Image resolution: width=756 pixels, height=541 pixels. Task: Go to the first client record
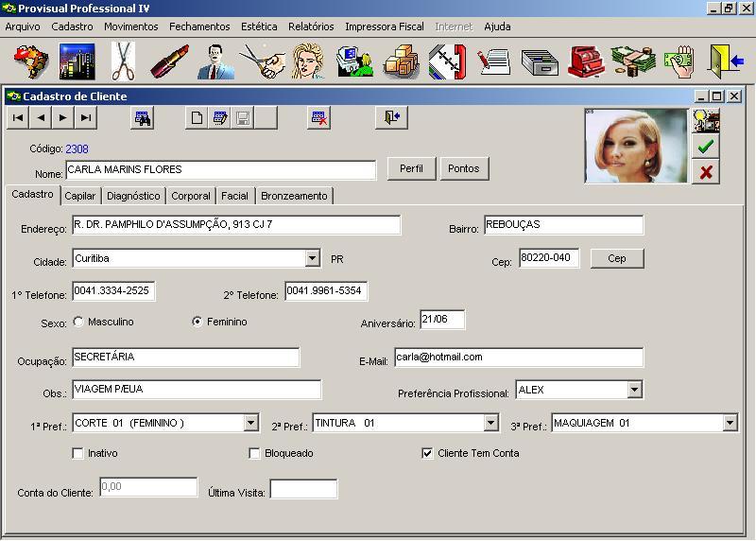(18, 118)
